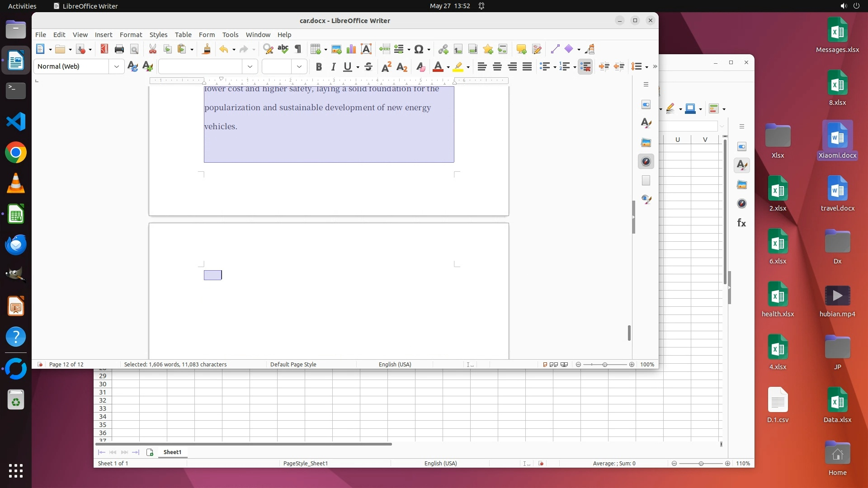Click the Clone Formatting paintbrush icon
The height and width of the screenshot is (488, 868).
[x=207, y=49]
